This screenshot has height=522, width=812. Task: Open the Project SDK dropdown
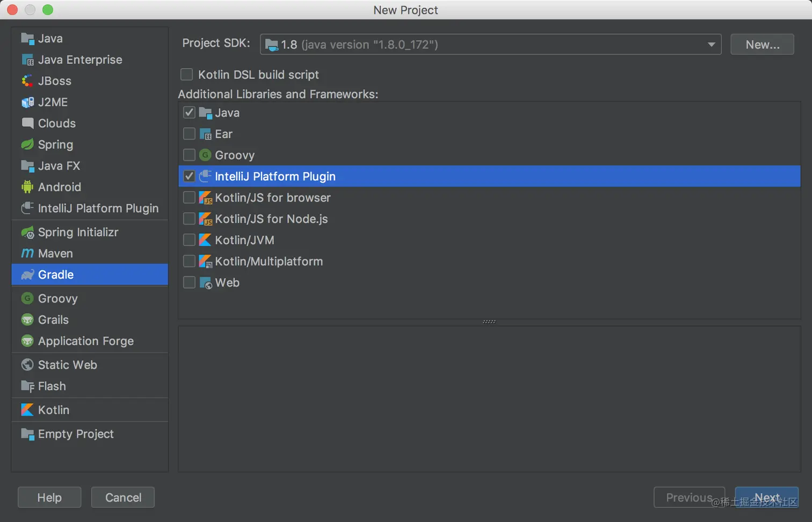[490, 45]
